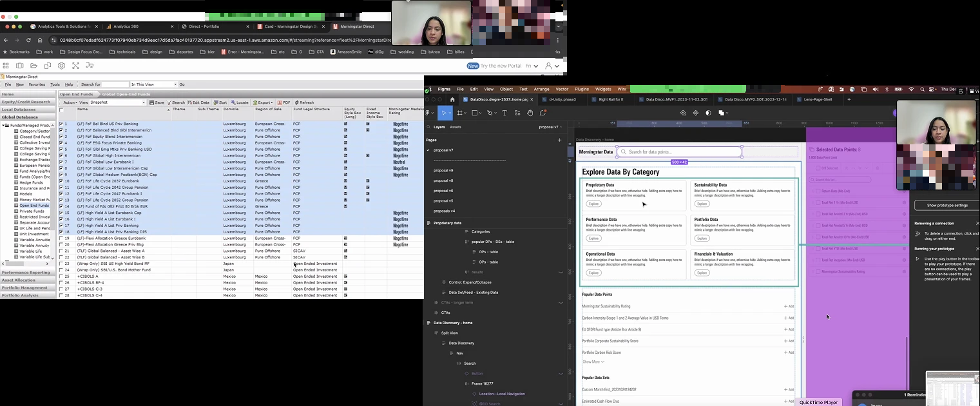Viewport: 980px width, 406px height.
Task: Open the In This View search dropdown
Action: (153, 84)
